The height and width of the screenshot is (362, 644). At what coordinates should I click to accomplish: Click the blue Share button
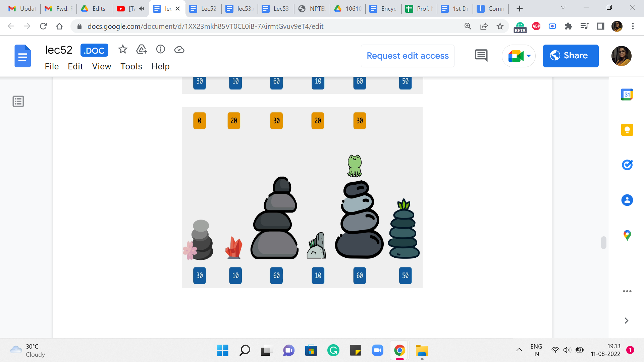coord(571,56)
